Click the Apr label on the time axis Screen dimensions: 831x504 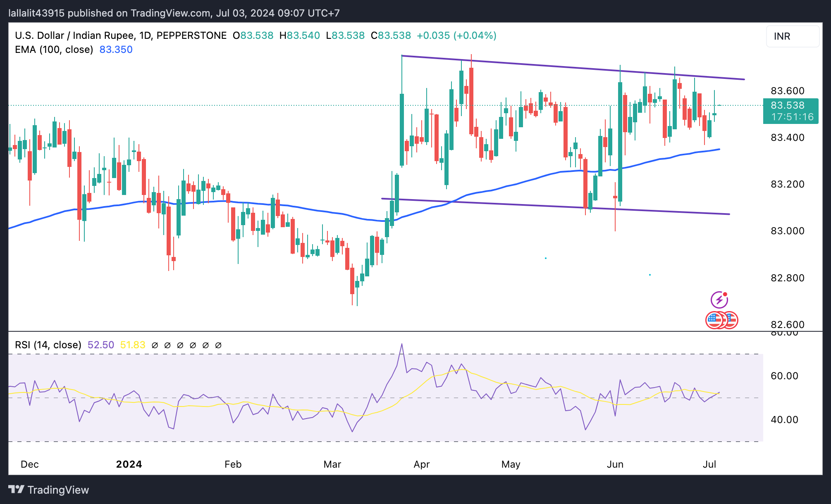pos(421,464)
